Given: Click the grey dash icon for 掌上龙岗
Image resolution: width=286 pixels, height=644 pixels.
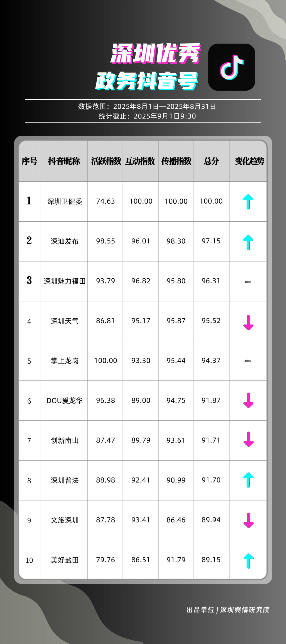Looking at the screenshot, I should click(248, 361).
